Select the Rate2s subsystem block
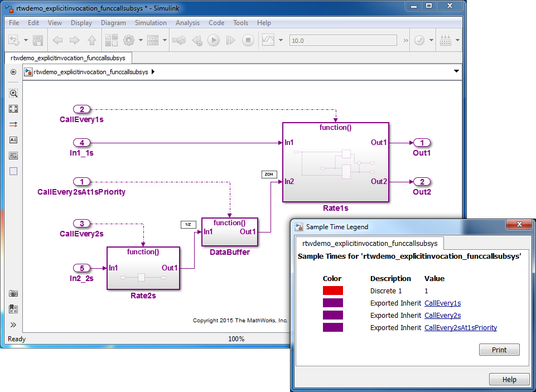The width and height of the screenshot is (536, 392). pos(143,268)
